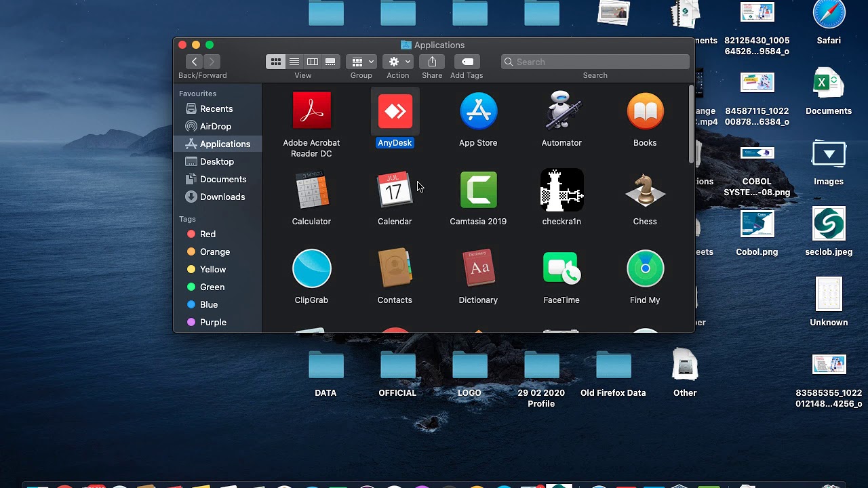Viewport: 868px width, 488px height.
Task: Switch to column view in Finder
Action: (312, 62)
